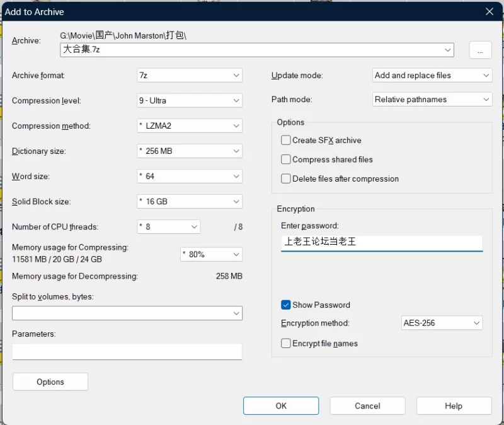Open Number of CPU threads dropdown
Image resolution: width=504 pixels, height=425 pixels.
[x=168, y=227]
